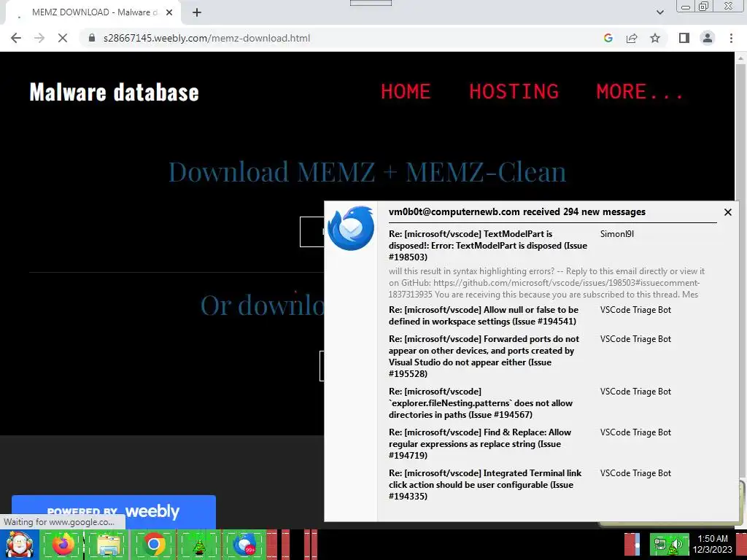Click the forward navigation arrow
The width and height of the screenshot is (747, 560).
click(x=39, y=38)
